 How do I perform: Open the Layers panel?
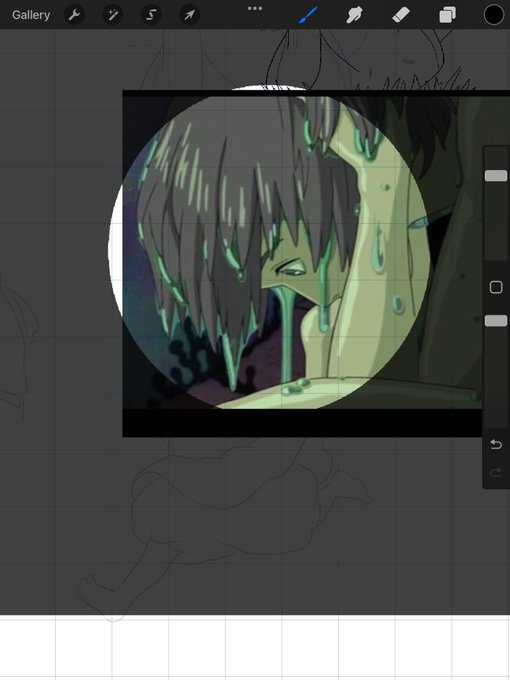[x=447, y=15]
